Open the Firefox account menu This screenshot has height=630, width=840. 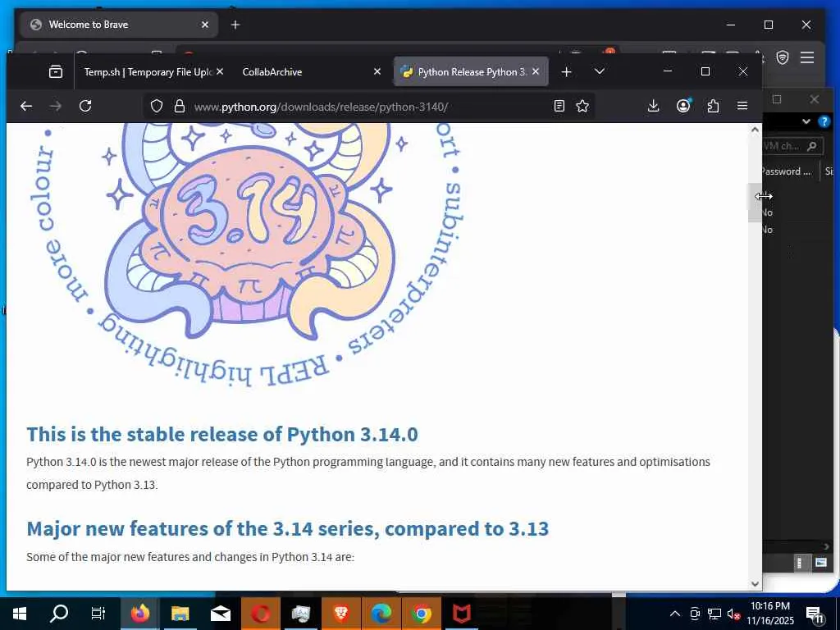(683, 106)
